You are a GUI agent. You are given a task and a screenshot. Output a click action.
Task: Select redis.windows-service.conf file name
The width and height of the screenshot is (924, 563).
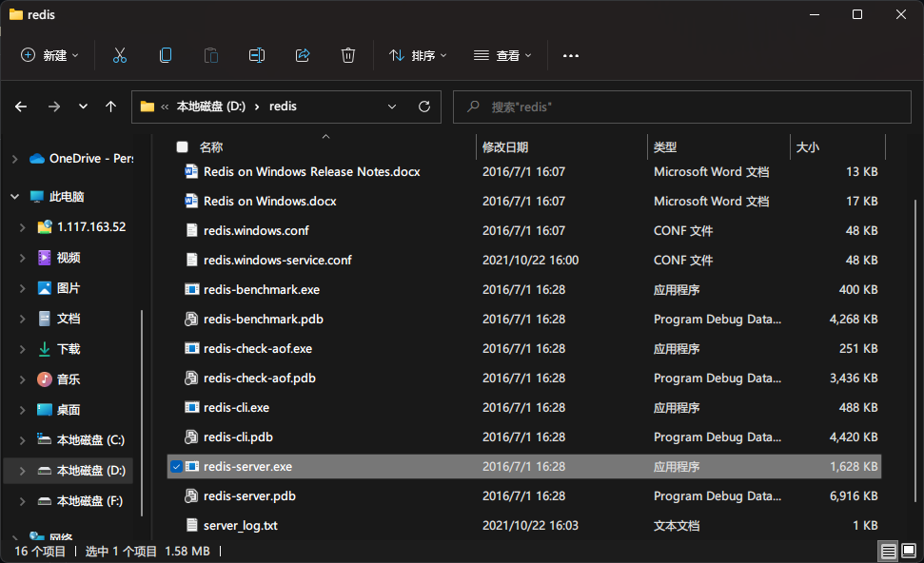tap(278, 260)
